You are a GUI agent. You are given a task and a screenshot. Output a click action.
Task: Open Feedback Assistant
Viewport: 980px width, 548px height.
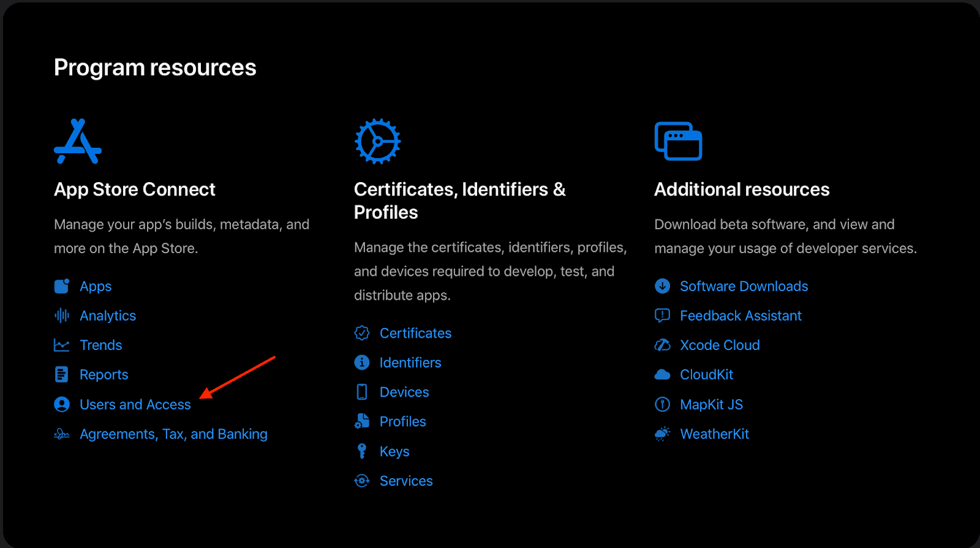[741, 316]
